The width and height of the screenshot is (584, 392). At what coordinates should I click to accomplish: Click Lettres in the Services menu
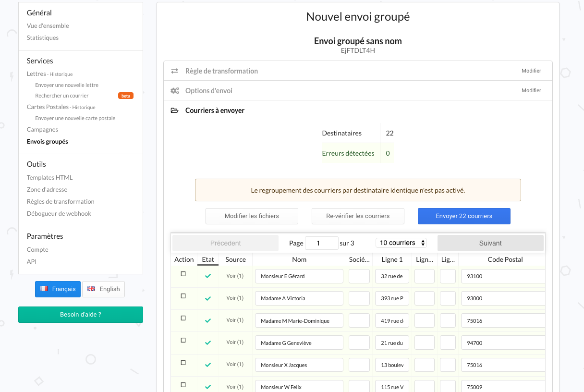36,74
